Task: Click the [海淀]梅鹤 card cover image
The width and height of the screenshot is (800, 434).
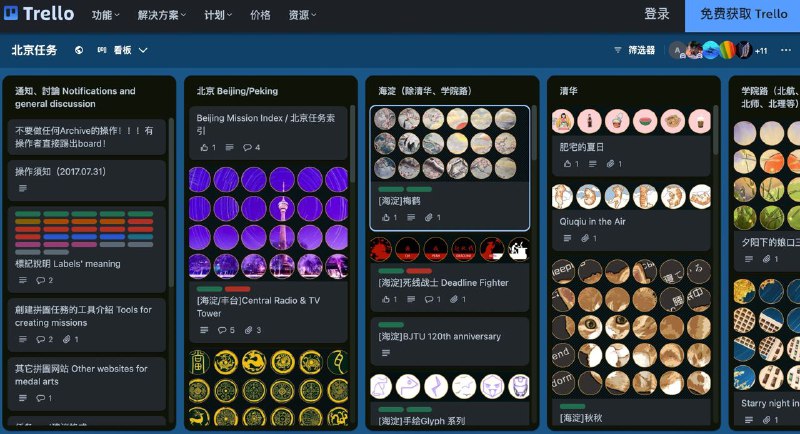Action: tap(449, 144)
